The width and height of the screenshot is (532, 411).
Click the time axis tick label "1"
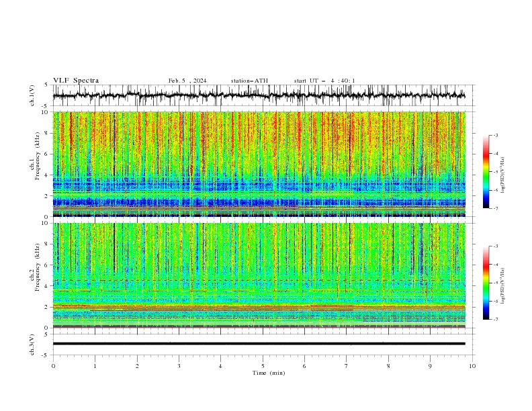(95, 366)
